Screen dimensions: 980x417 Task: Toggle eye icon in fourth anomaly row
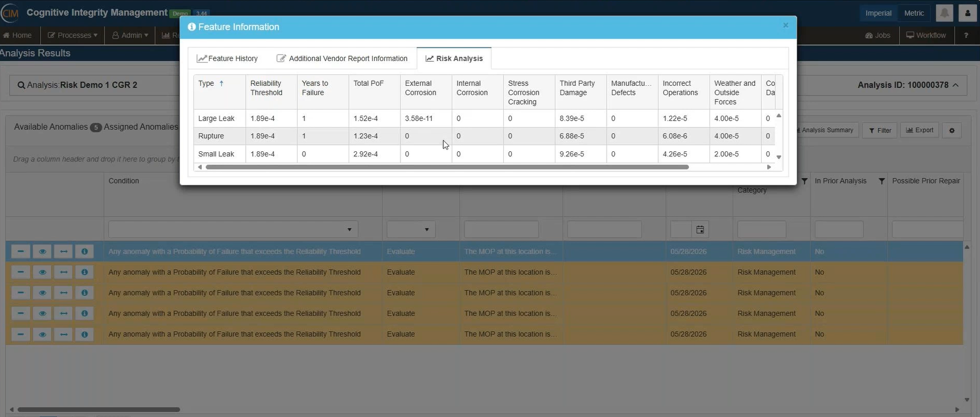tap(42, 314)
